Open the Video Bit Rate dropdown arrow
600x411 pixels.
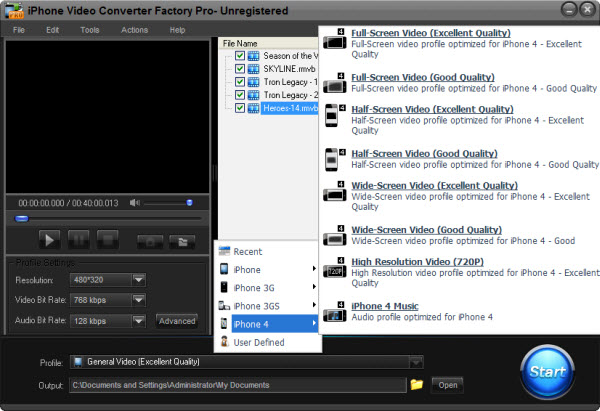(x=139, y=300)
